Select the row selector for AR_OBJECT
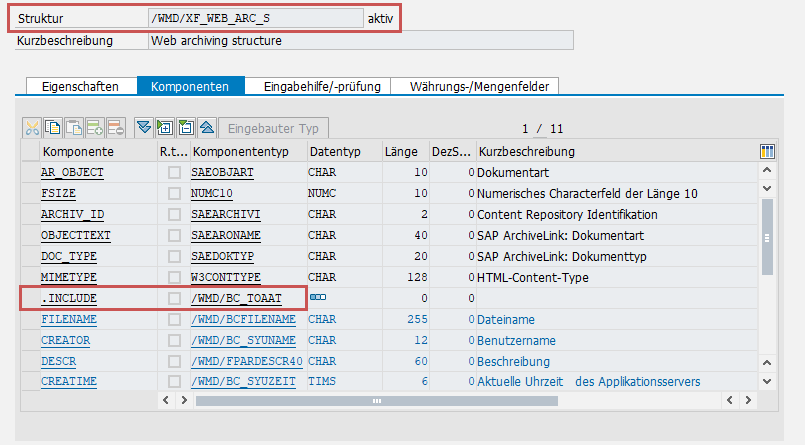Screen dimensions: 805x445 30,172
